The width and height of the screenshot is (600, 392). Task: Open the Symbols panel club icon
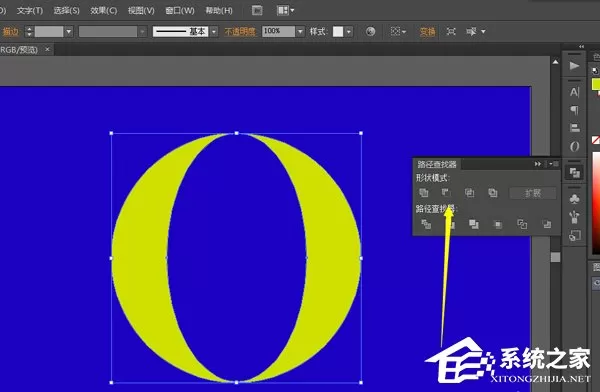tap(574, 199)
